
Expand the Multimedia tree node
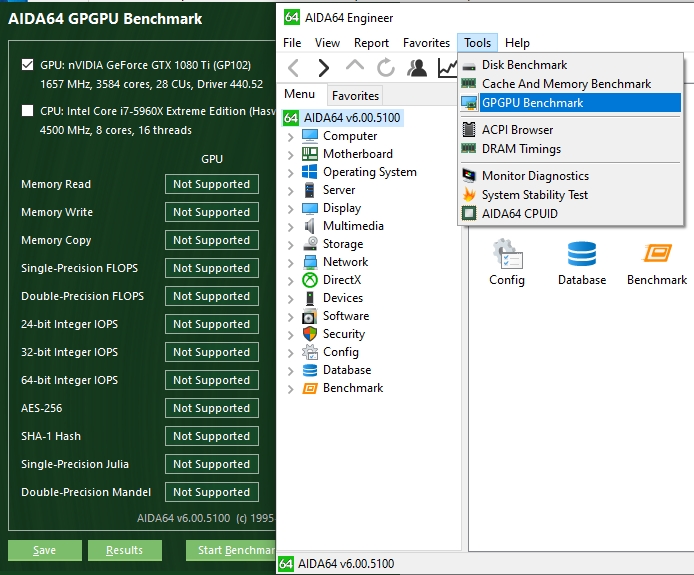coord(290,227)
